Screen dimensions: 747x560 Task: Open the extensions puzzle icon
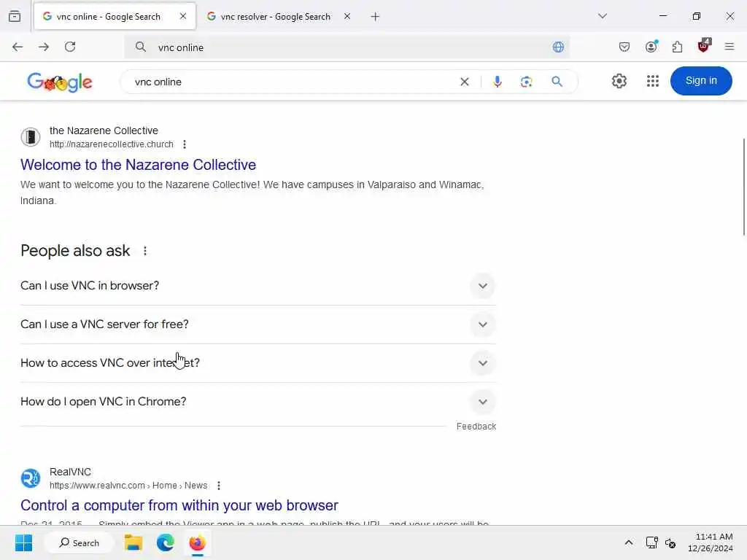click(x=677, y=47)
